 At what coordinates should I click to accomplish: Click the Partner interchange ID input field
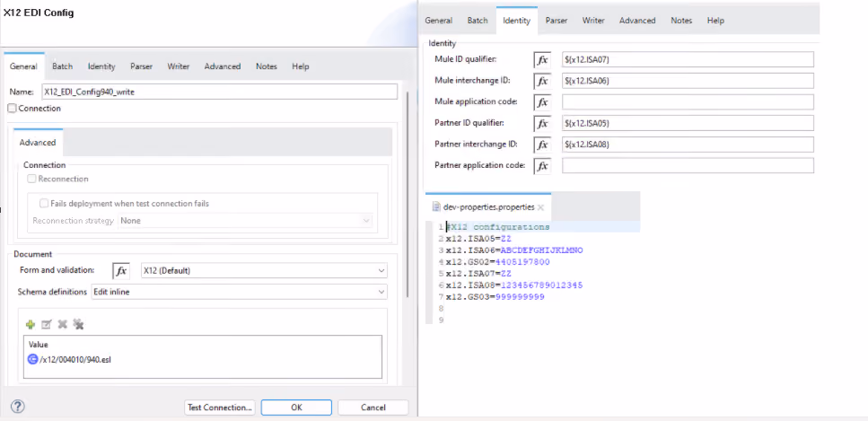click(x=688, y=145)
